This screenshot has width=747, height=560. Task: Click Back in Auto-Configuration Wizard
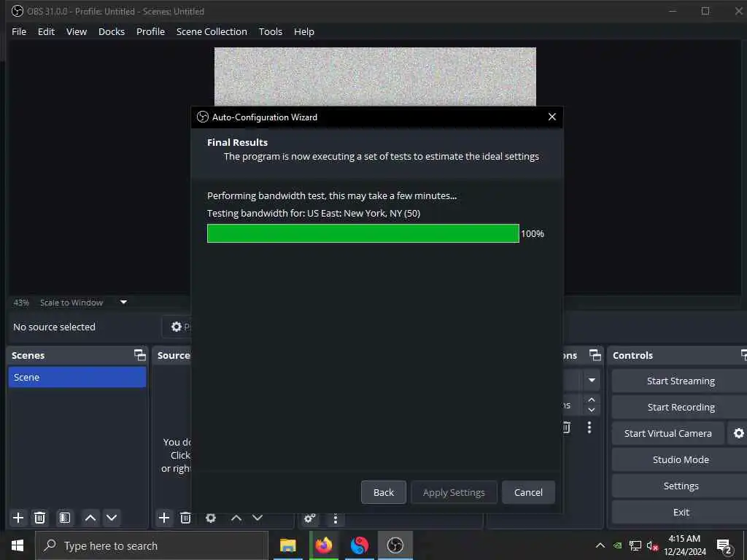tap(384, 492)
